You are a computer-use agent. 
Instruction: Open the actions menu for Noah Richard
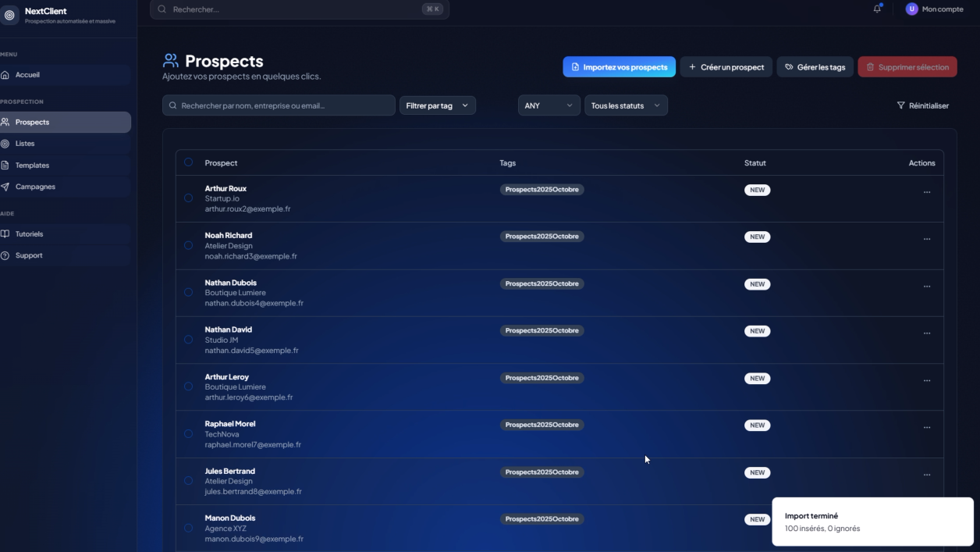[927, 239]
